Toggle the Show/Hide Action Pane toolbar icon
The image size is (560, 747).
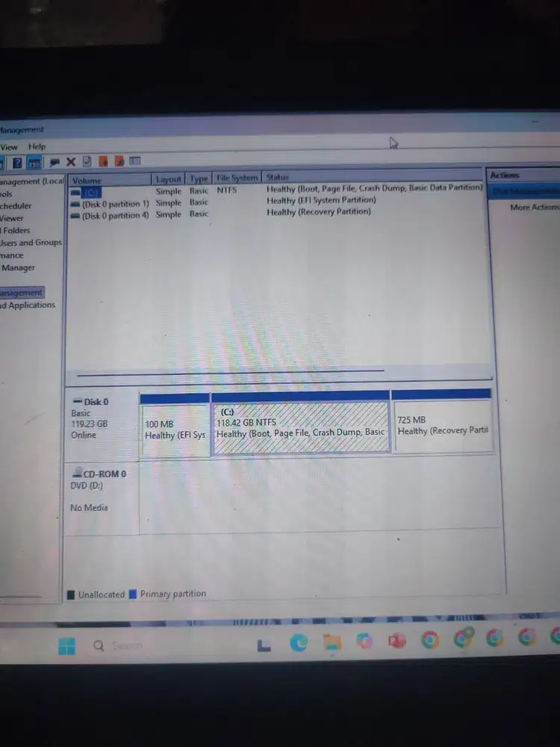point(34,163)
